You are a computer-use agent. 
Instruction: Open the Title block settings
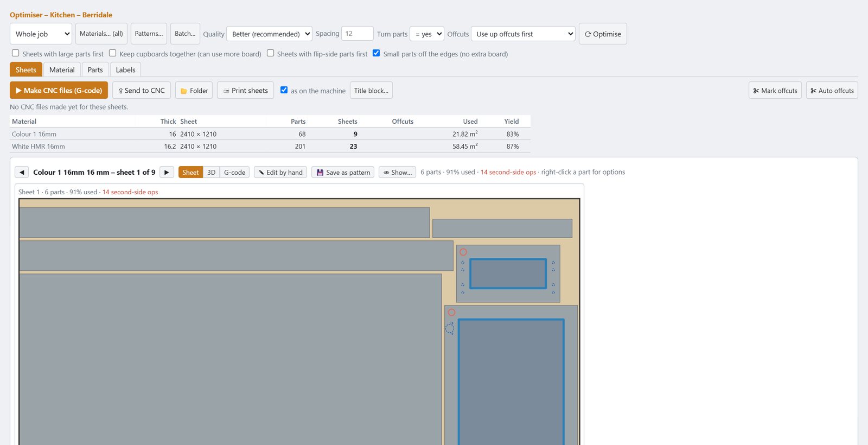click(371, 90)
